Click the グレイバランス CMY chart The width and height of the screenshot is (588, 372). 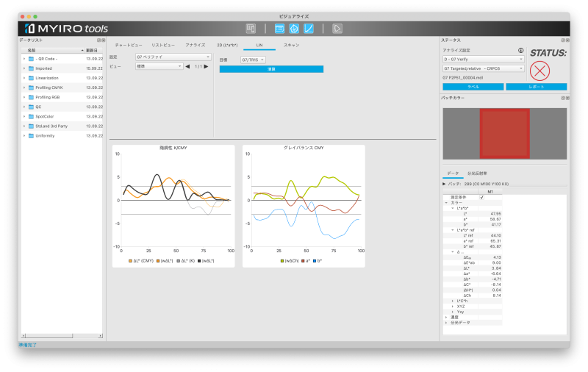point(304,207)
